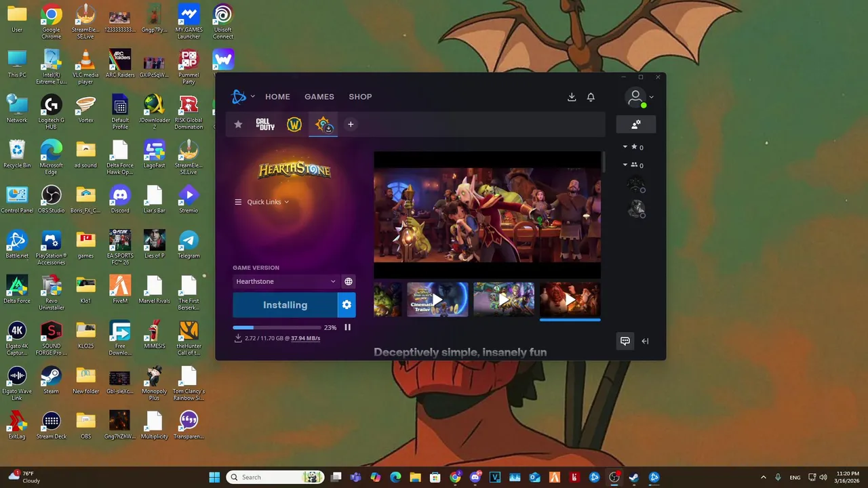The height and width of the screenshot is (488, 868).
Task: Collapse the favorite friends group
Action: [x=625, y=146]
